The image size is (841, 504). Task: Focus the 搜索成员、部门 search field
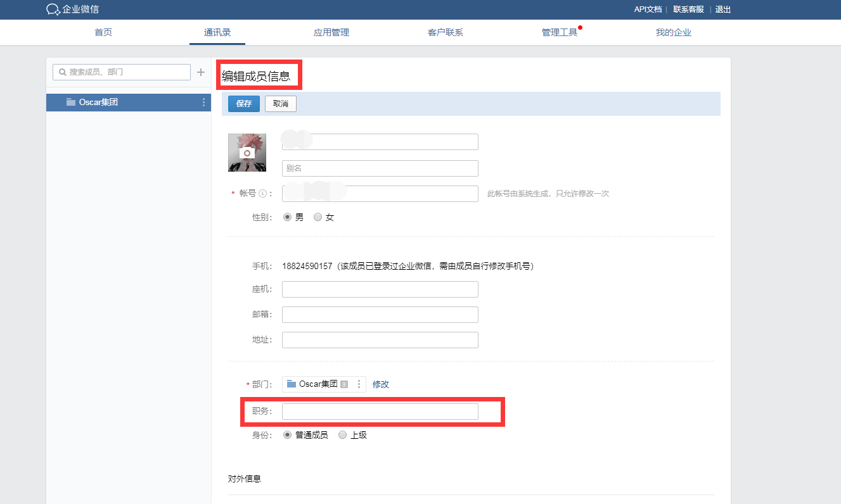tap(122, 72)
